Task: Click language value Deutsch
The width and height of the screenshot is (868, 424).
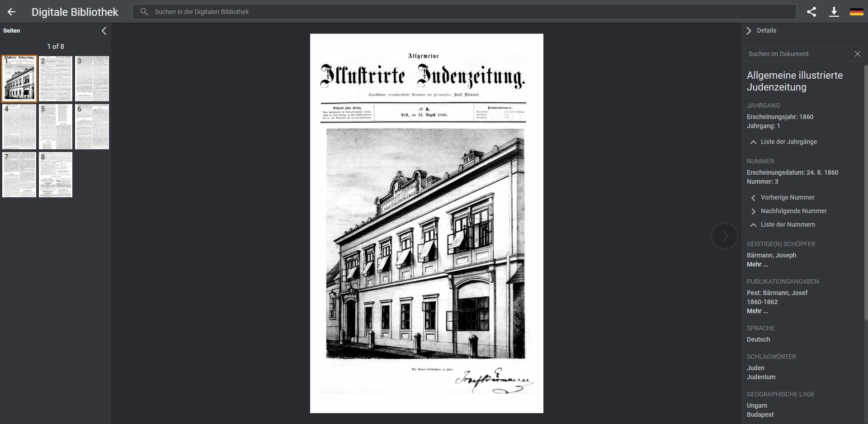Action: tap(758, 339)
